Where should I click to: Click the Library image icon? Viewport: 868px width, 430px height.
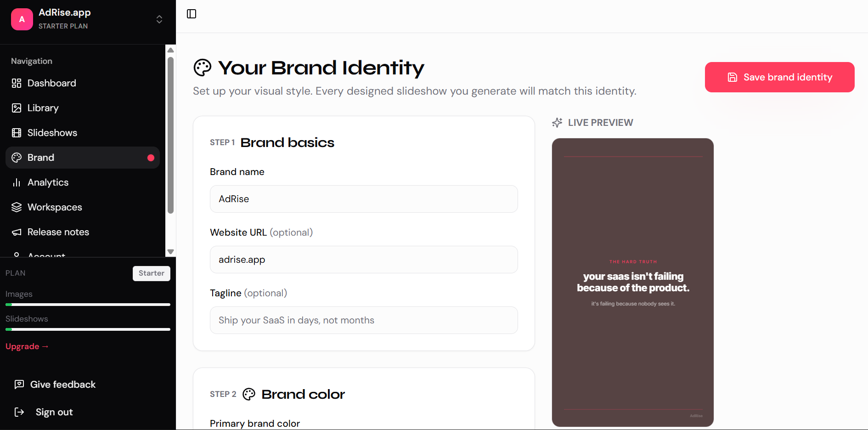(17, 108)
